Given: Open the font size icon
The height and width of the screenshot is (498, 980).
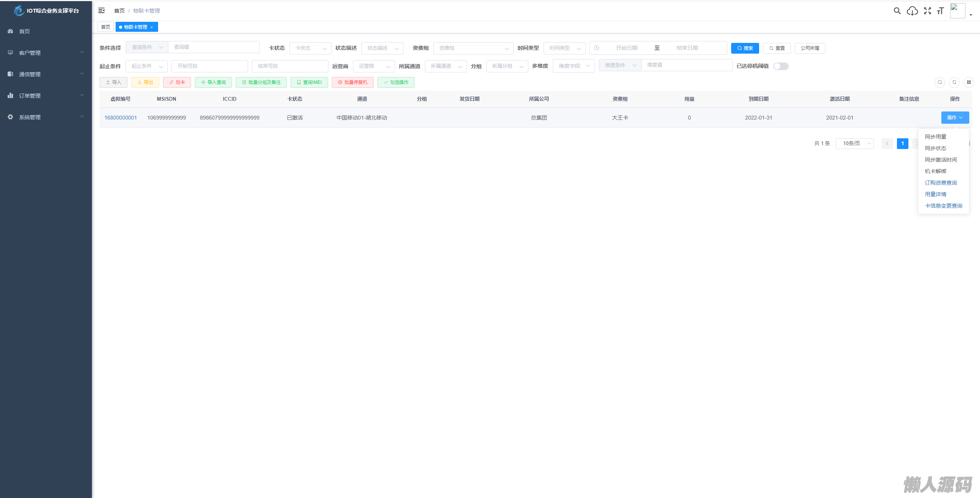Looking at the screenshot, I should [941, 11].
